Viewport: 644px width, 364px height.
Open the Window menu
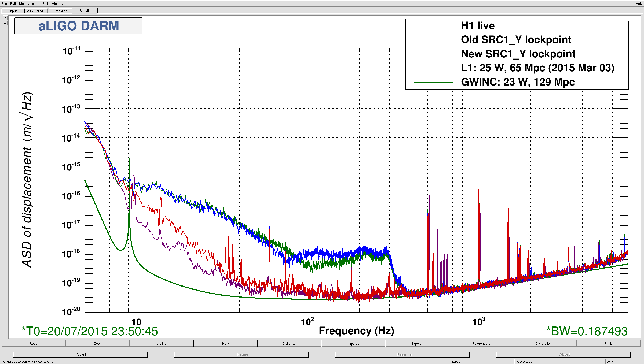57,3
